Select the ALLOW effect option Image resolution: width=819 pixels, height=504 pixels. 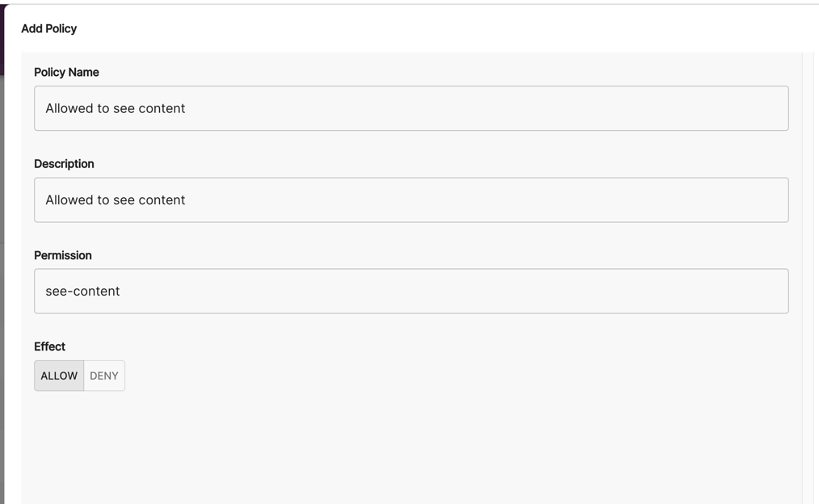(59, 376)
